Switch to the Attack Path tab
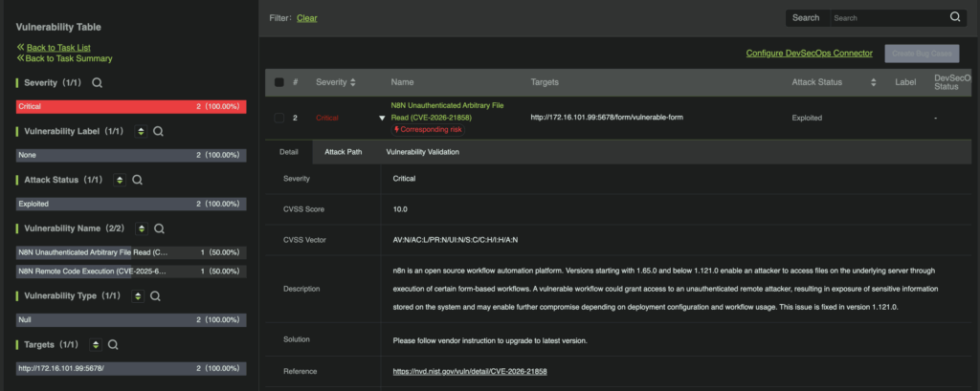The width and height of the screenshot is (980, 391). click(343, 152)
